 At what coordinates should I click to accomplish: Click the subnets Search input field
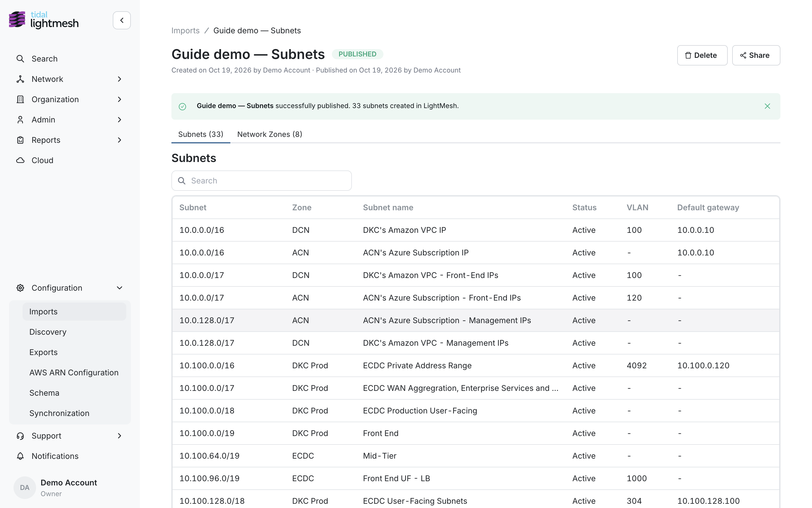click(x=261, y=181)
